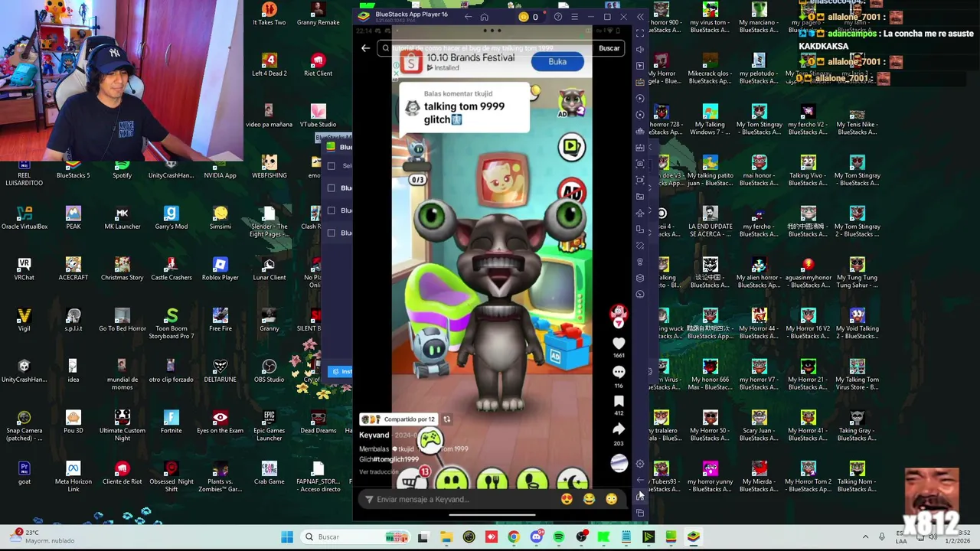Viewport: 980px width, 551px height.
Task: Open BlueStacks settings gear in sidebar
Action: 640,464
